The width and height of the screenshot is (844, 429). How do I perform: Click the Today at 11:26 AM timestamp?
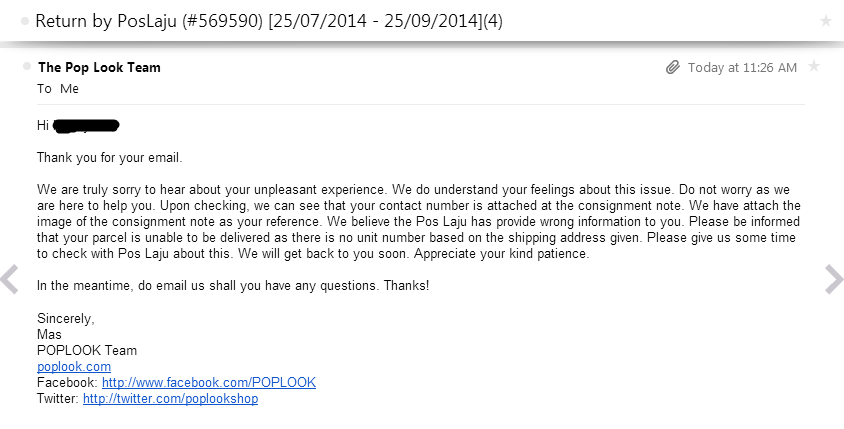tap(742, 68)
